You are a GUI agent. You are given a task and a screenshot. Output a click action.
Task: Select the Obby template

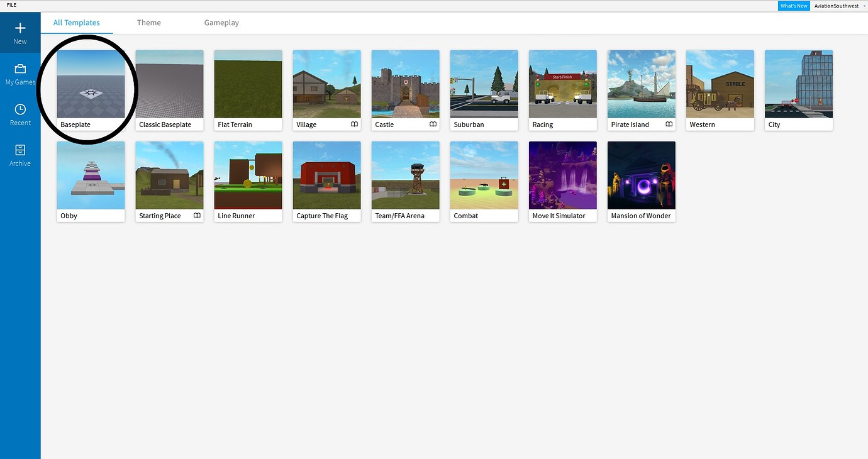[x=91, y=175]
